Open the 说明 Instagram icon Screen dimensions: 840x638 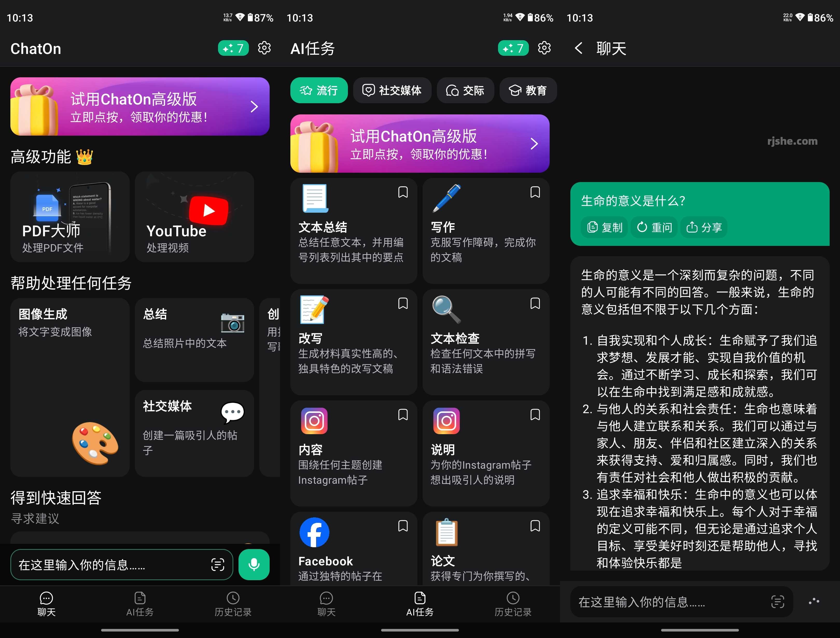pyautogui.click(x=447, y=421)
